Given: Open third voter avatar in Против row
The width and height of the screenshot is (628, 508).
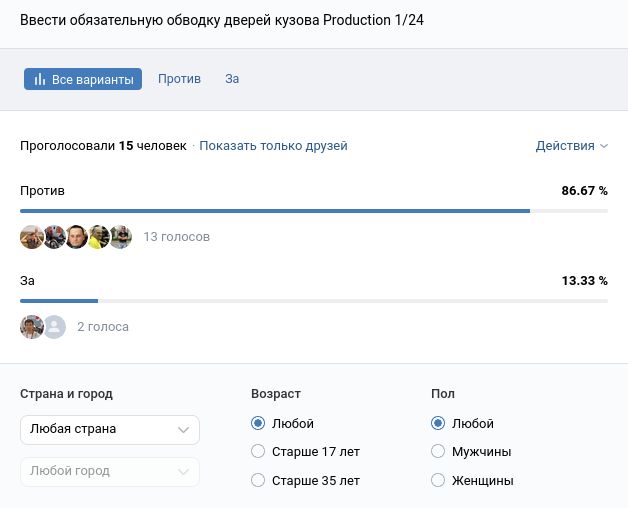Looking at the screenshot, I should [76, 237].
